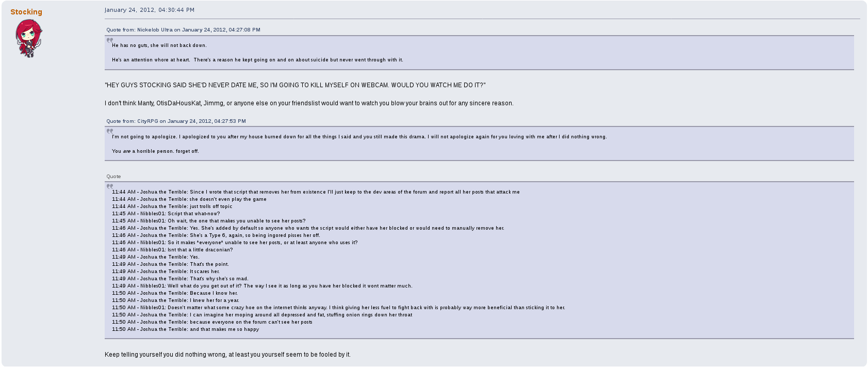Click the Stocking username link
The height and width of the screenshot is (367, 868).
26,12
